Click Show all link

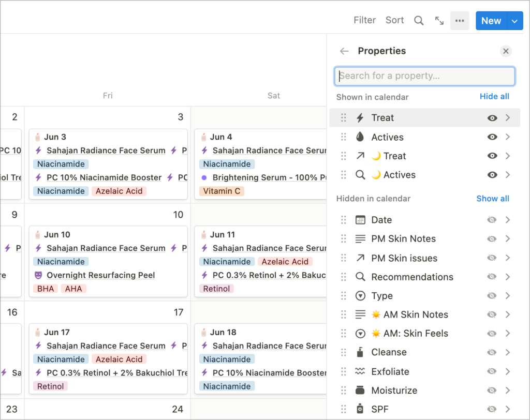tap(493, 198)
